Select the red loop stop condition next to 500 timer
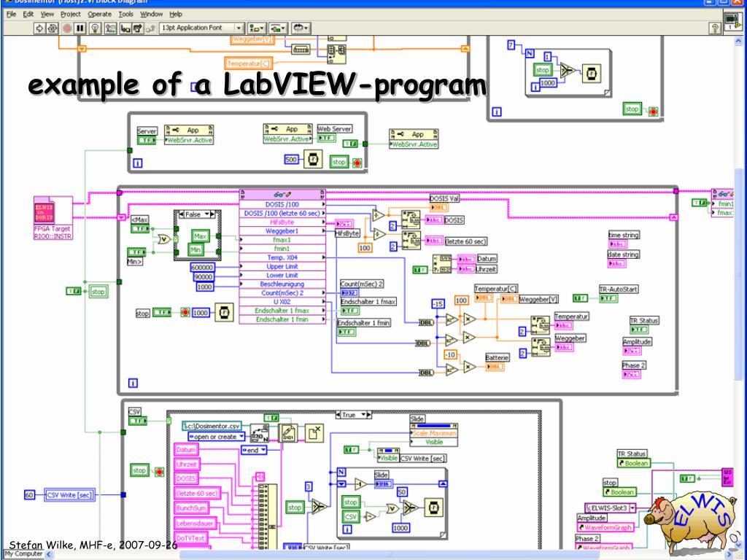 357,163
